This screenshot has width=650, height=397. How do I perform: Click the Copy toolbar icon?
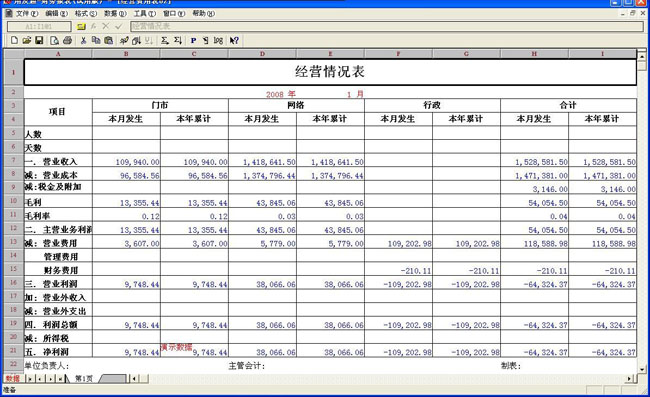pyautogui.click(x=96, y=40)
